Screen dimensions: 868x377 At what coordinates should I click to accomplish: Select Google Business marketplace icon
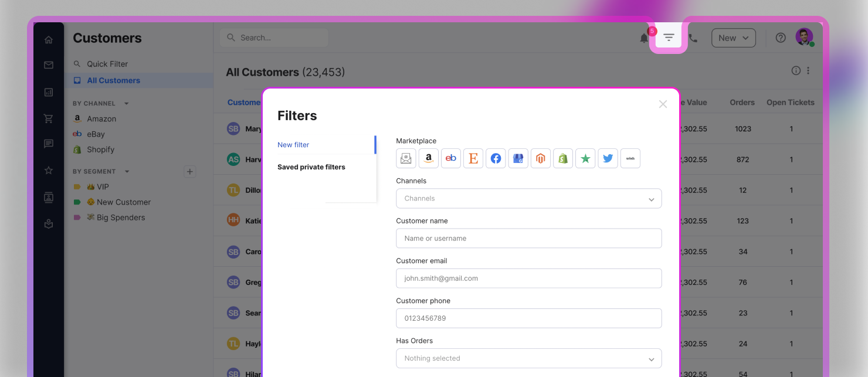518,158
